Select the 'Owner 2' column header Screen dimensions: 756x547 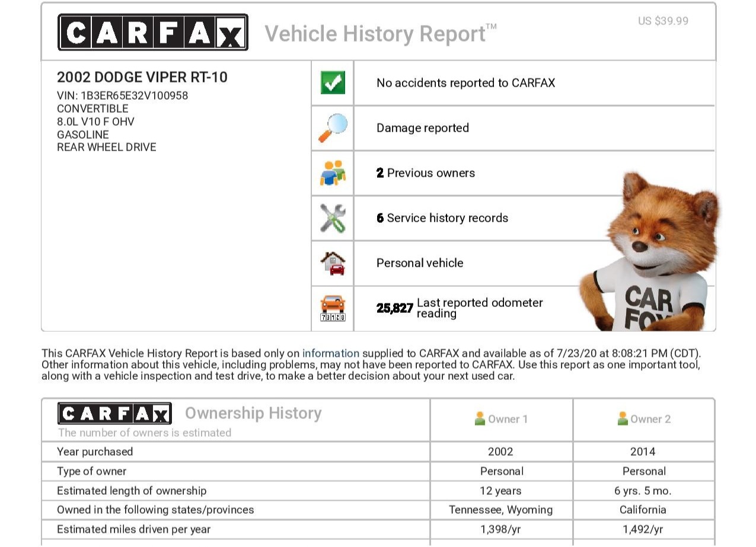[x=644, y=419]
